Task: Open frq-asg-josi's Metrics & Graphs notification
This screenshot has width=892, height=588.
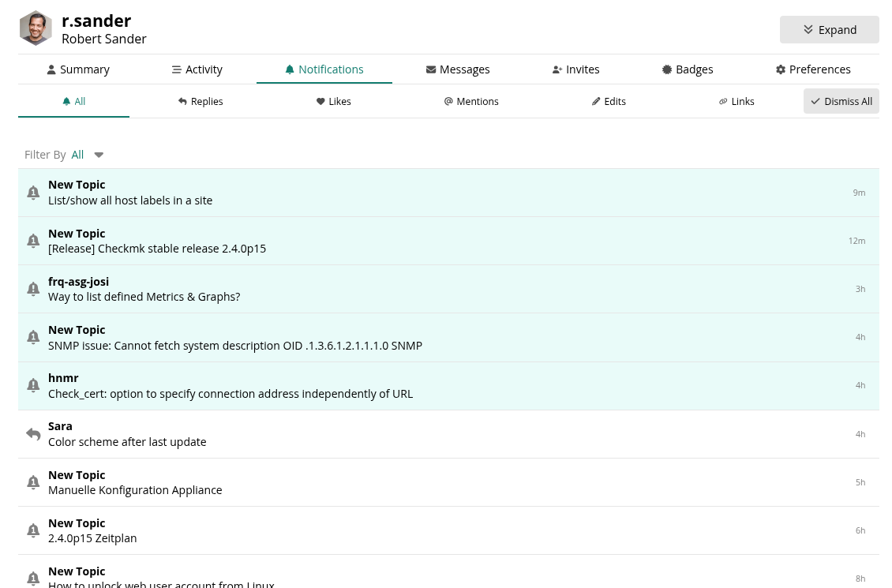Action: tap(144, 297)
